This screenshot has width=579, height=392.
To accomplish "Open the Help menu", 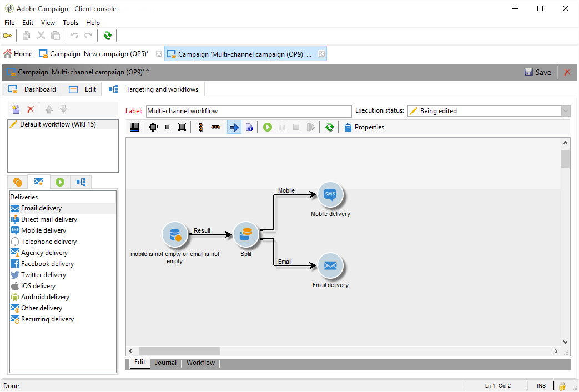I will pos(93,23).
